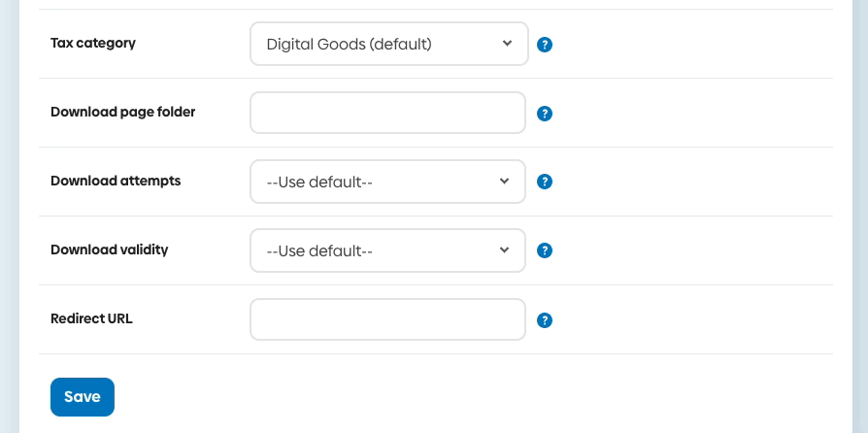
Task: Select the "Download attempts" label text
Action: (x=116, y=181)
